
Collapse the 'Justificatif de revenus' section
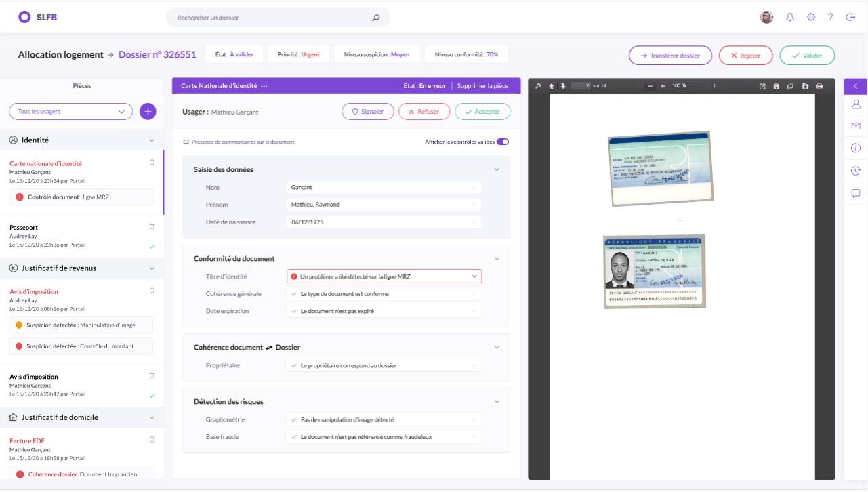tap(151, 268)
